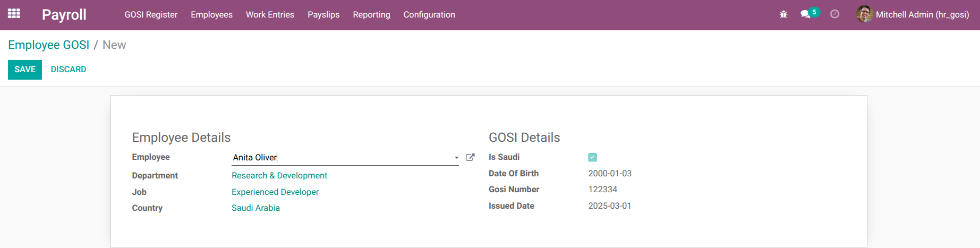Open Research & Development department link
Viewport: 980px width, 248px height.
279,176
